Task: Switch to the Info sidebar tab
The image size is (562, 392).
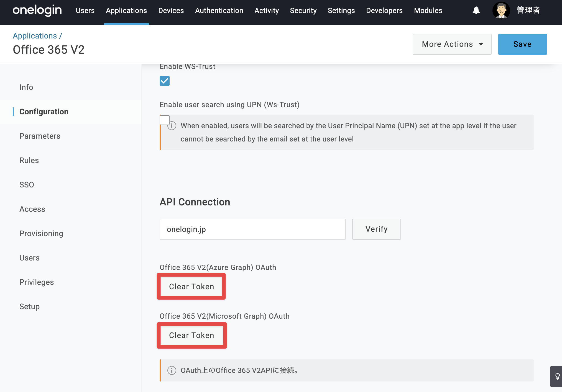Action: 26,87
